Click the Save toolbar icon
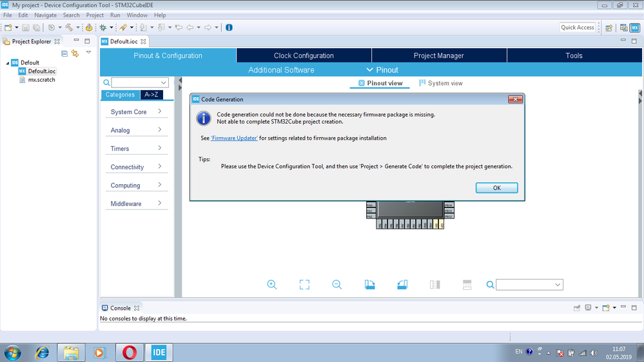644x362 pixels. 26,28
